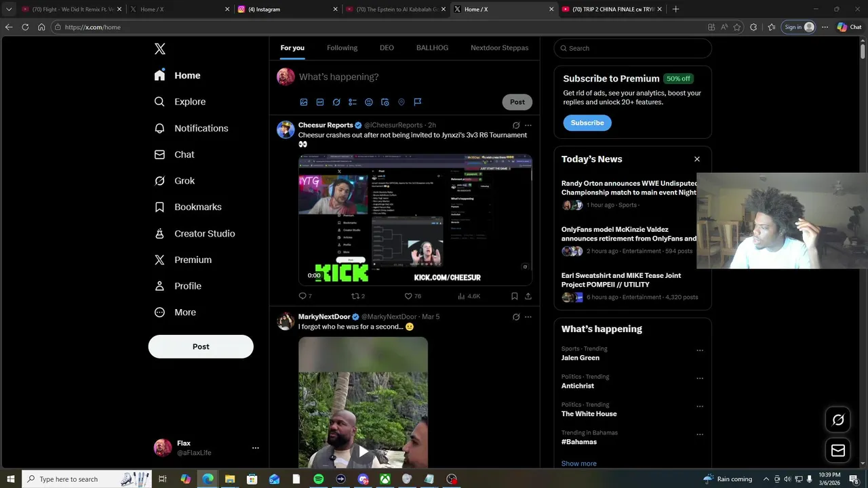Open more options on Cheesur Reports post
The image size is (868, 488).
528,125
